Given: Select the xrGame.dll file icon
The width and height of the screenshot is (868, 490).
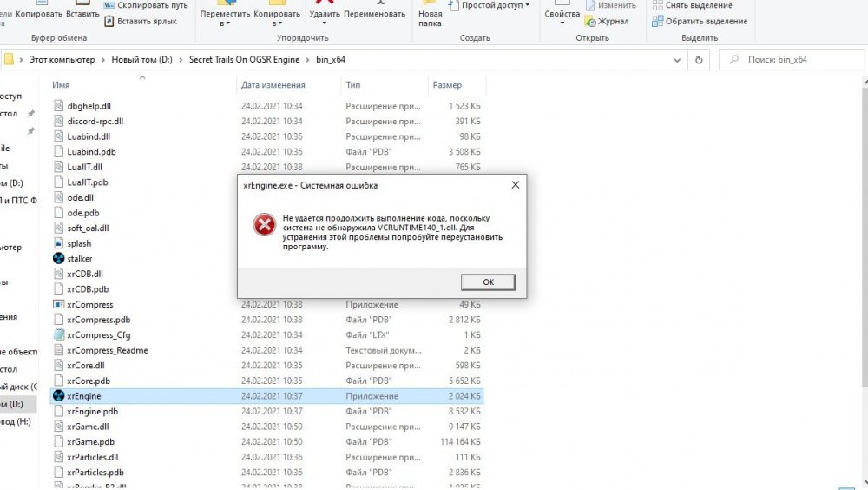Looking at the screenshot, I should pos(59,427).
